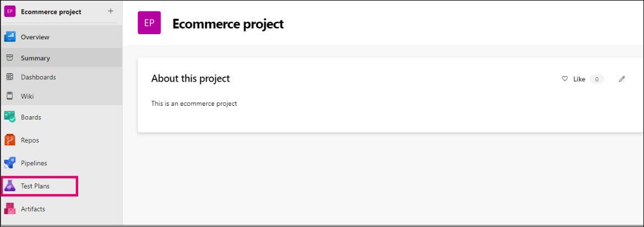The height and width of the screenshot is (227, 644).
Task: Click the like count badge
Action: pos(597,79)
